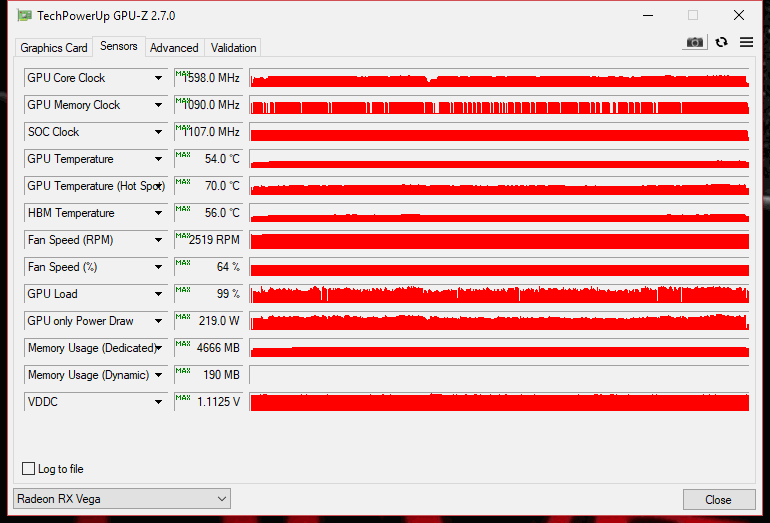Switch to the Graphics Card tab
Viewport: 770px width, 523px height.
[x=54, y=48]
